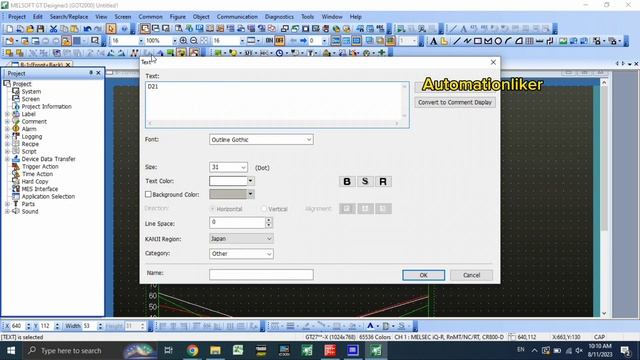
Task: Select MES Interface in Project tree
Action: (x=40, y=189)
